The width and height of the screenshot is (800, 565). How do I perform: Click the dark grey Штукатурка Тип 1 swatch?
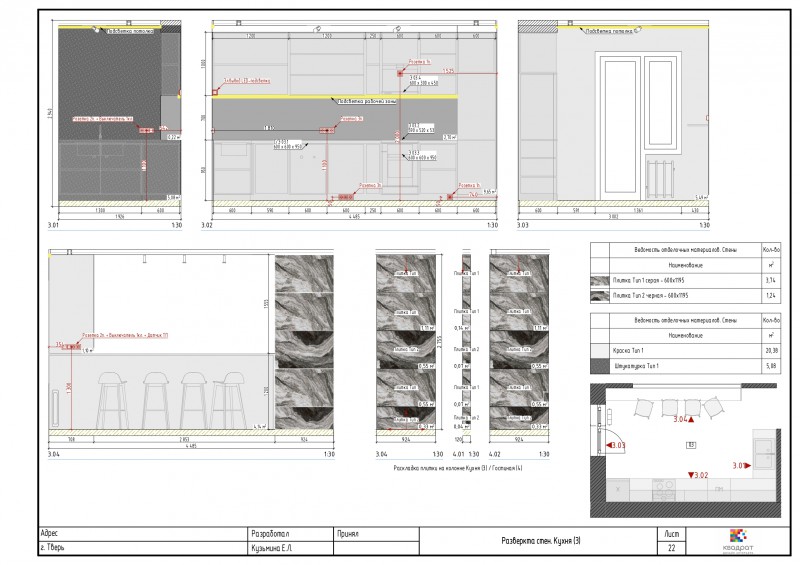(600, 366)
